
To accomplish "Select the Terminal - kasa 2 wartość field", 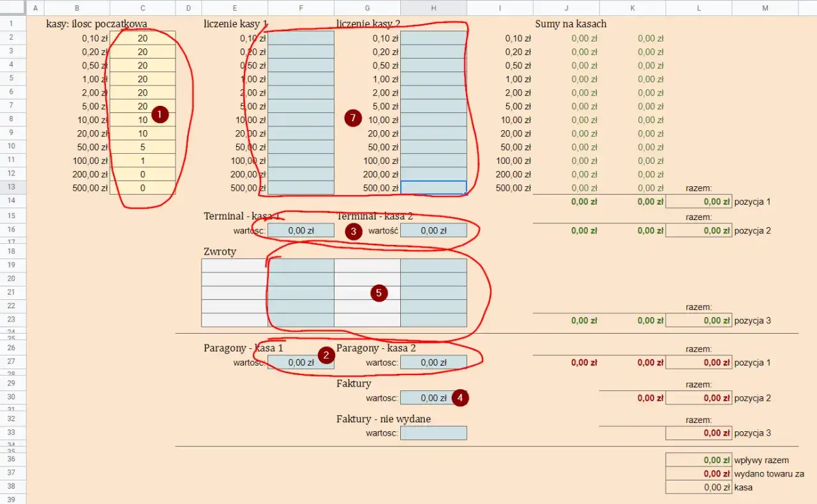I will pos(433,230).
